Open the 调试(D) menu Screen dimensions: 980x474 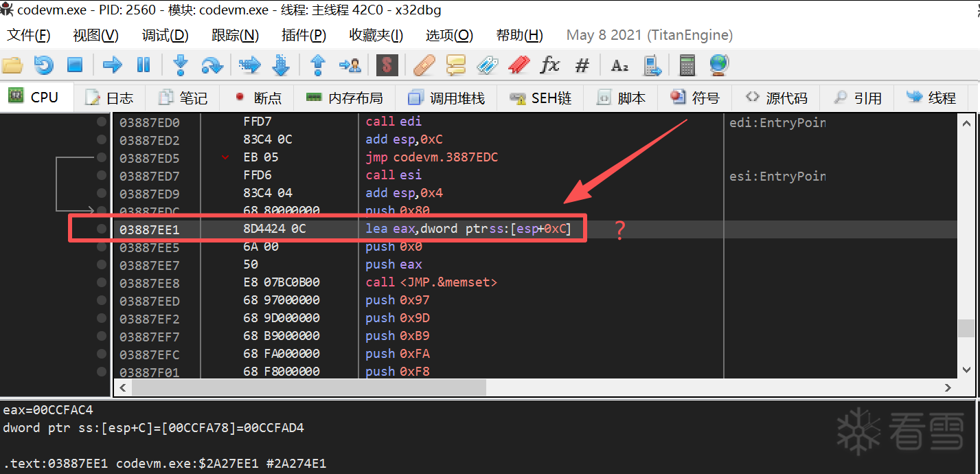tap(166, 35)
